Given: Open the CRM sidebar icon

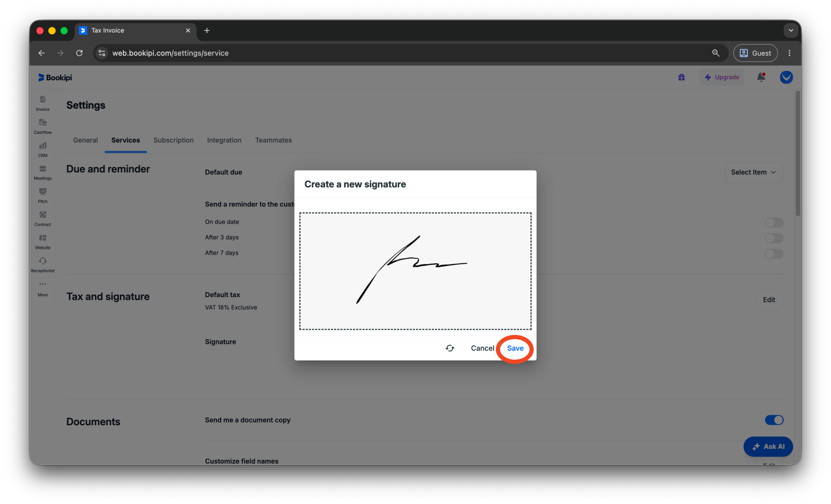Looking at the screenshot, I should coord(43,149).
